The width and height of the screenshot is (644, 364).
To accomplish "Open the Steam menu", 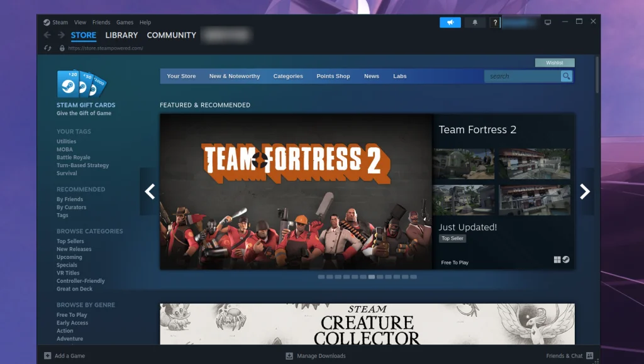I will [x=60, y=23].
